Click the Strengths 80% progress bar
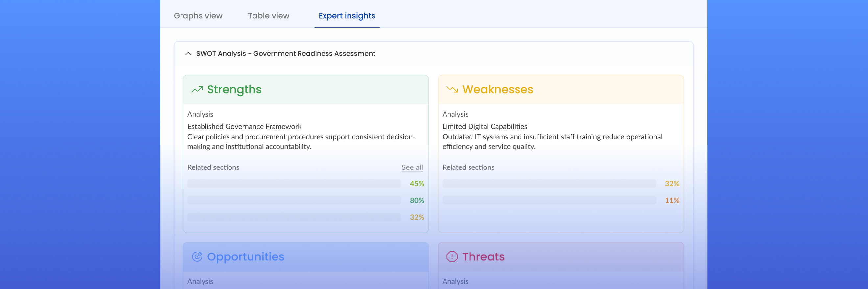 coord(294,201)
